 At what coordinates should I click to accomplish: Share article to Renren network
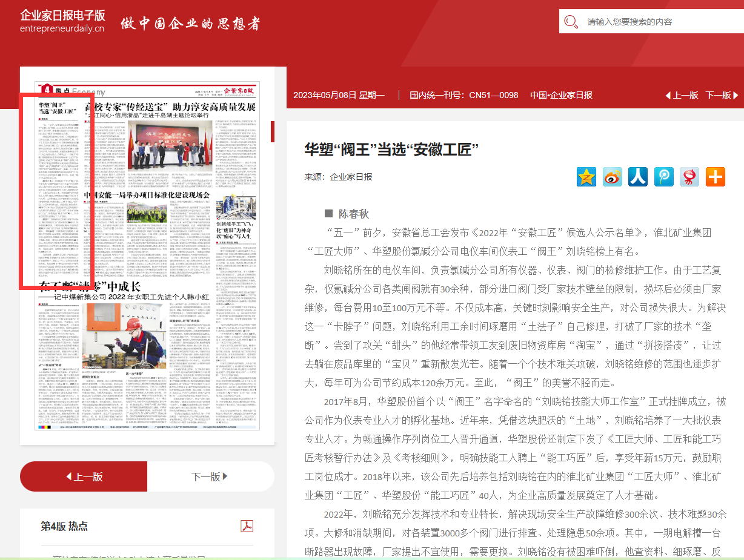pos(638,177)
